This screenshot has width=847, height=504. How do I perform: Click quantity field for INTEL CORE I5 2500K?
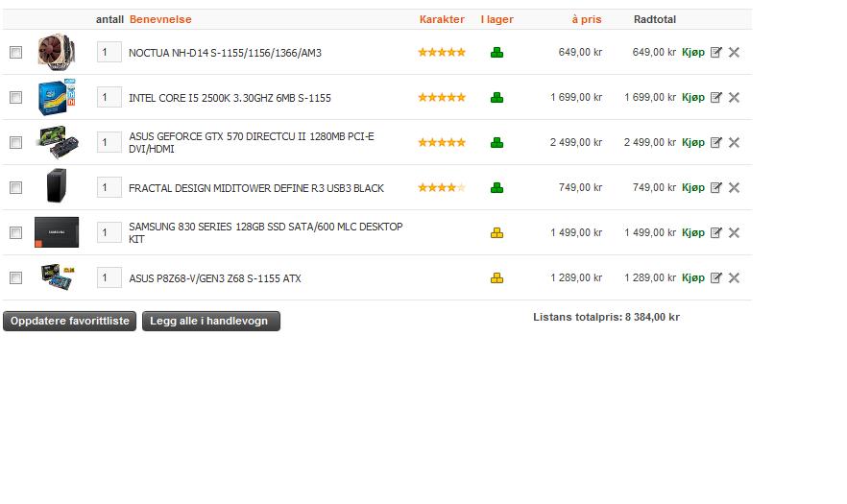(x=109, y=97)
